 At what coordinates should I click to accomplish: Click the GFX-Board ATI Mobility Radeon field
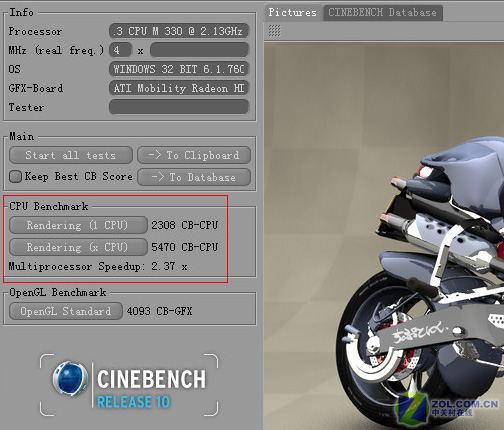179,88
